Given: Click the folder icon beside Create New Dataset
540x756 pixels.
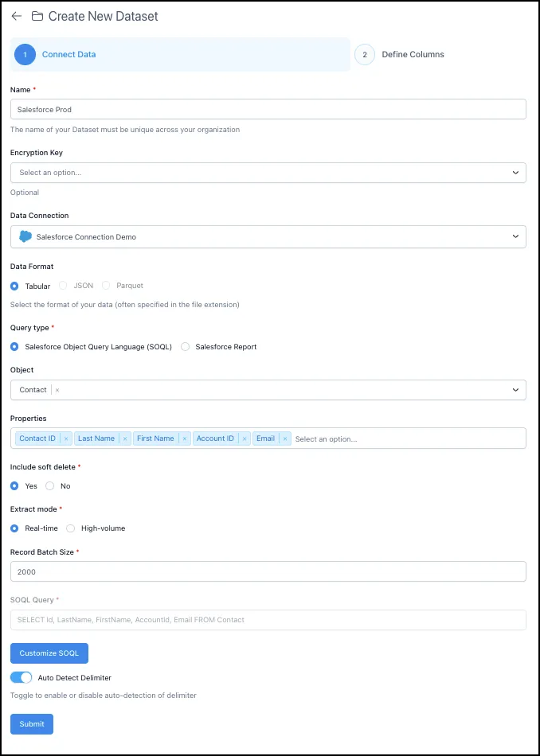Looking at the screenshot, I should pyautogui.click(x=37, y=17).
